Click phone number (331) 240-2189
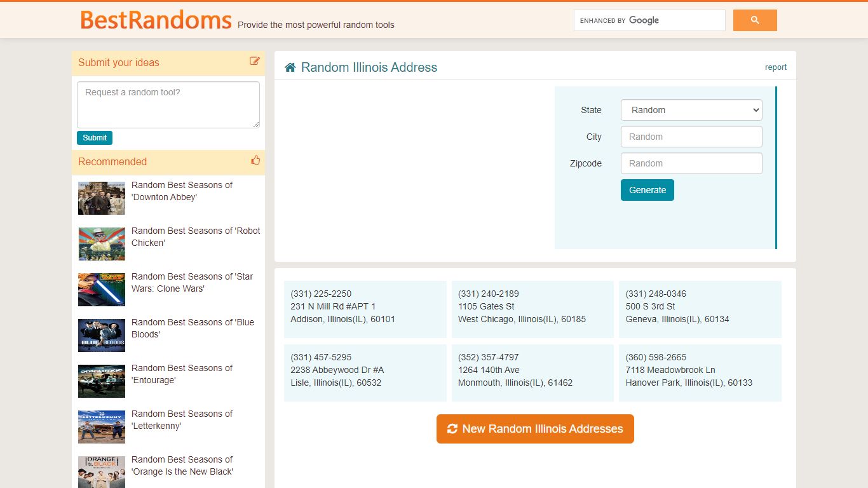Screen dimensions: 868x488 click(x=489, y=294)
